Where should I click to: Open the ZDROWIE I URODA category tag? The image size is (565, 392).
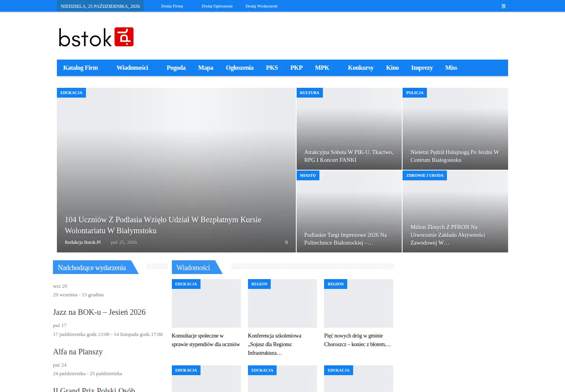pyautogui.click(x=425, y=176)
